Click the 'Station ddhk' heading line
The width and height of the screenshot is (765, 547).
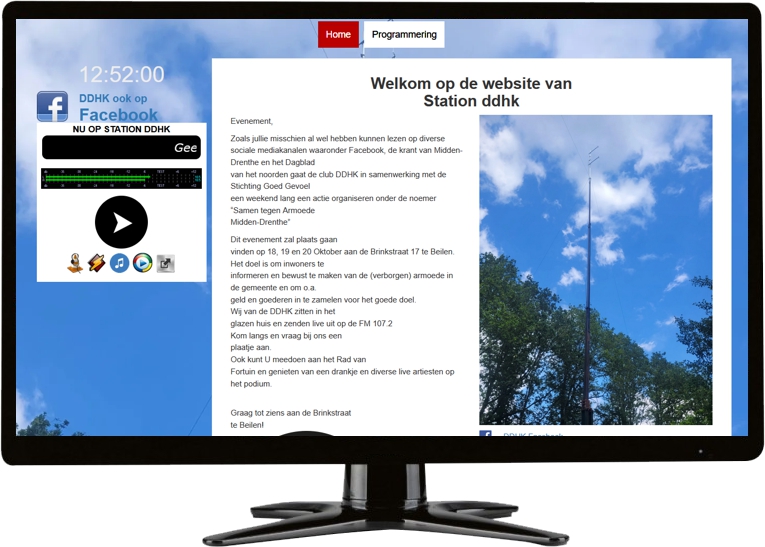(471, 101)
